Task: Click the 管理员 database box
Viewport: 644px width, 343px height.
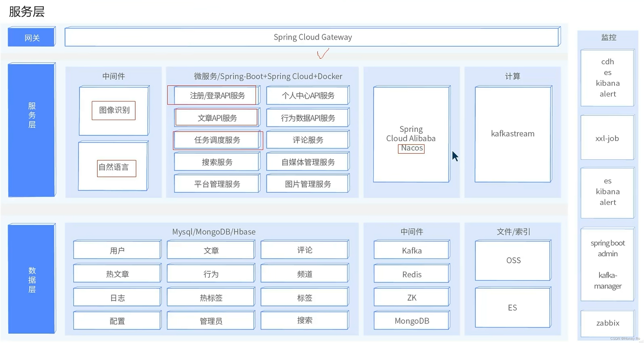Action: coord(211,321)
